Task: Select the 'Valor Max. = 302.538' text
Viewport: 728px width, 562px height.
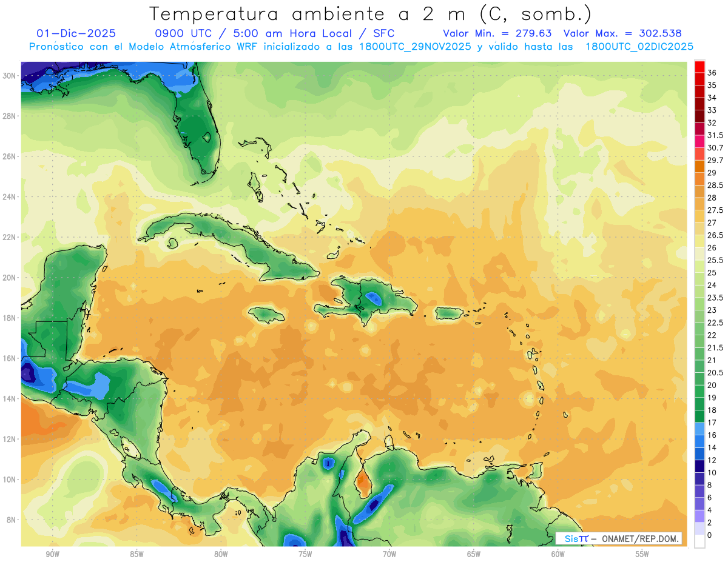Action: (622, 34)
